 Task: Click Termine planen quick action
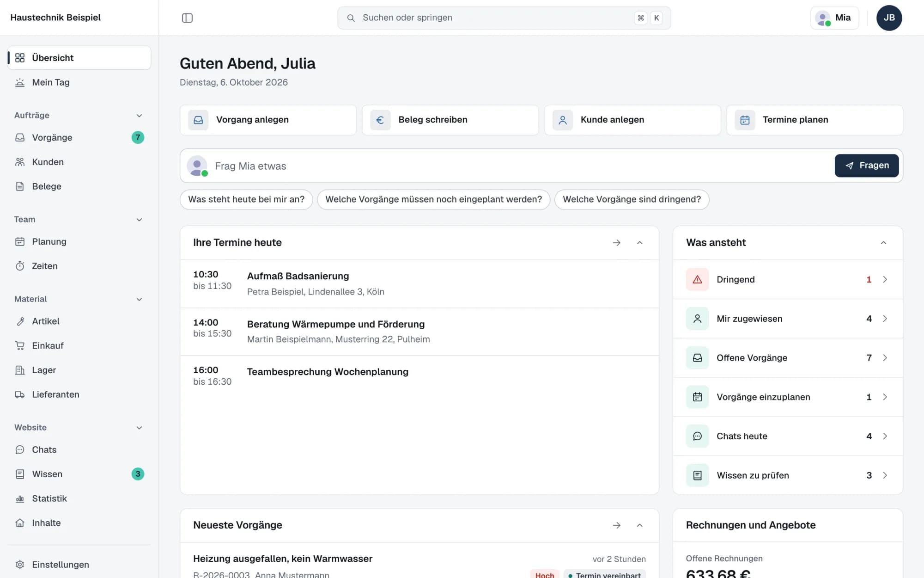click(815, 120)
